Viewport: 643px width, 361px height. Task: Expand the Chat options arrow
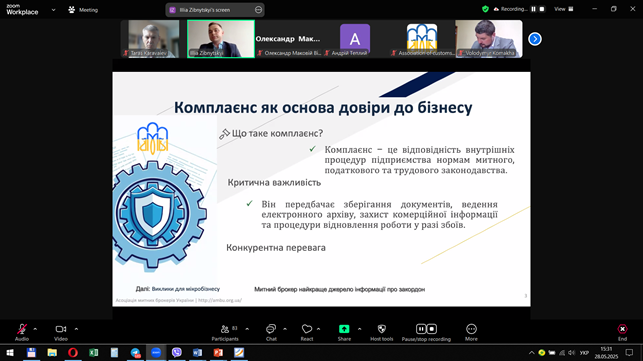[285, 329]
